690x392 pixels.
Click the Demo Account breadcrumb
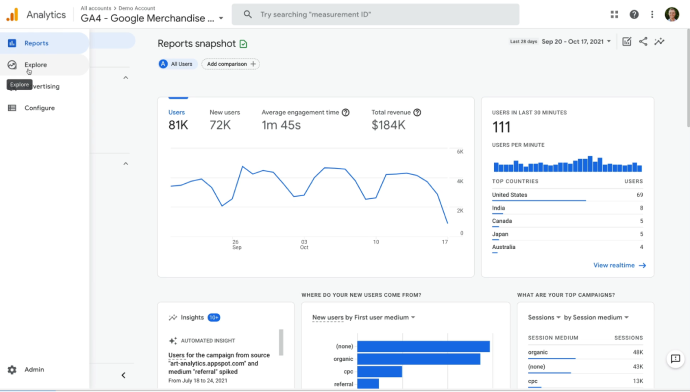(x=137, y=8)
